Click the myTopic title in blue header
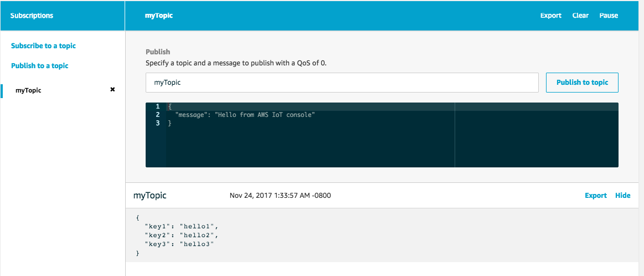 click(158, 16)
